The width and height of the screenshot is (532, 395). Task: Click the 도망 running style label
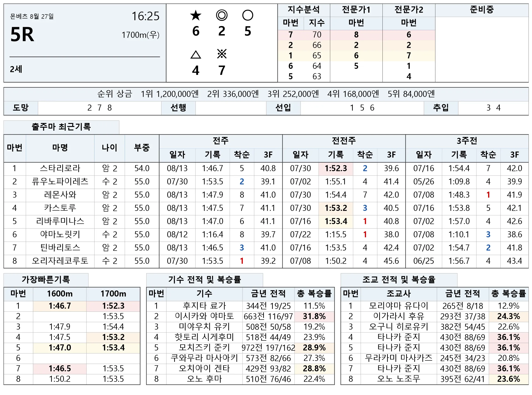click(x=21, y=108)
